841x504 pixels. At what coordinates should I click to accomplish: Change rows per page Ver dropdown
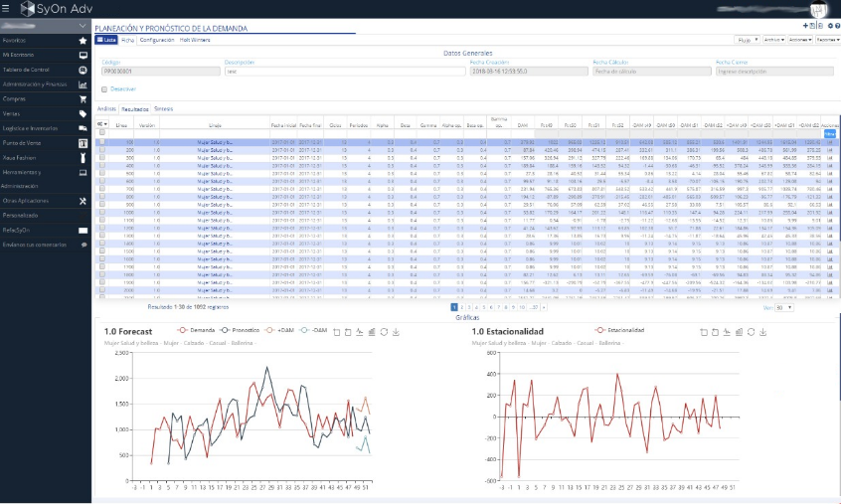tap(785, 308)
